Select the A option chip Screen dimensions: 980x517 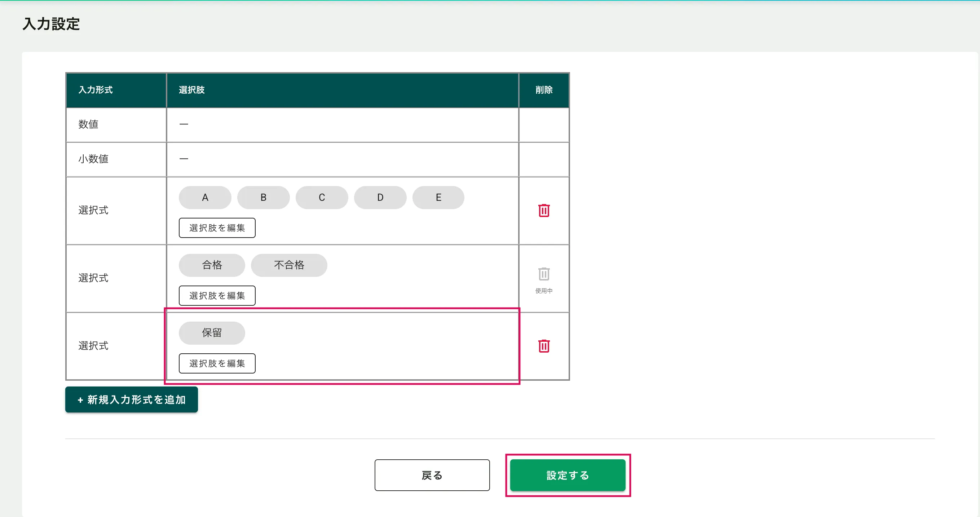point(205,198)
